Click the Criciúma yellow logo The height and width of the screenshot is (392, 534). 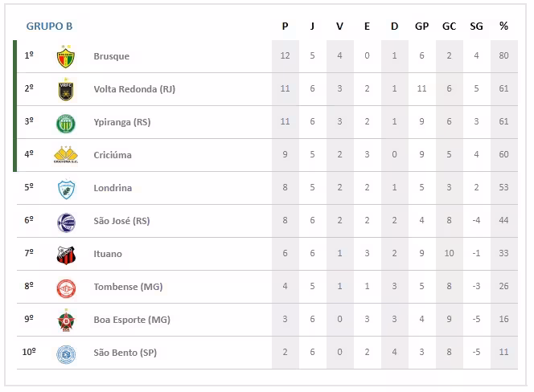66,155
